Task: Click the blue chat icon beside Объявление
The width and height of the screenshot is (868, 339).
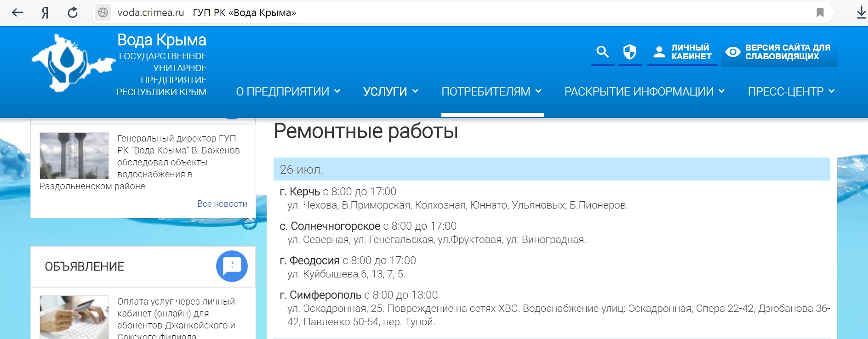Action: [x=232, y=266]
